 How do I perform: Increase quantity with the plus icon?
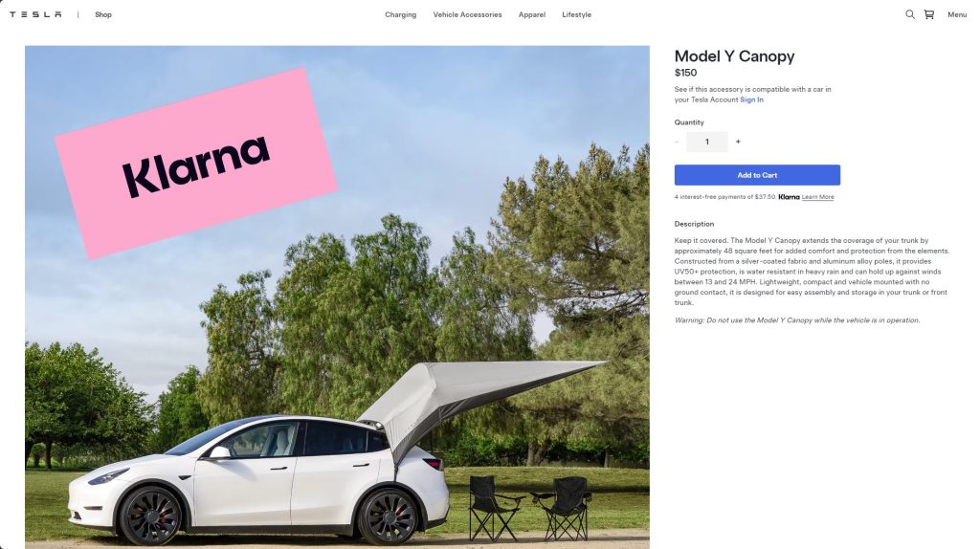(738, 142)
